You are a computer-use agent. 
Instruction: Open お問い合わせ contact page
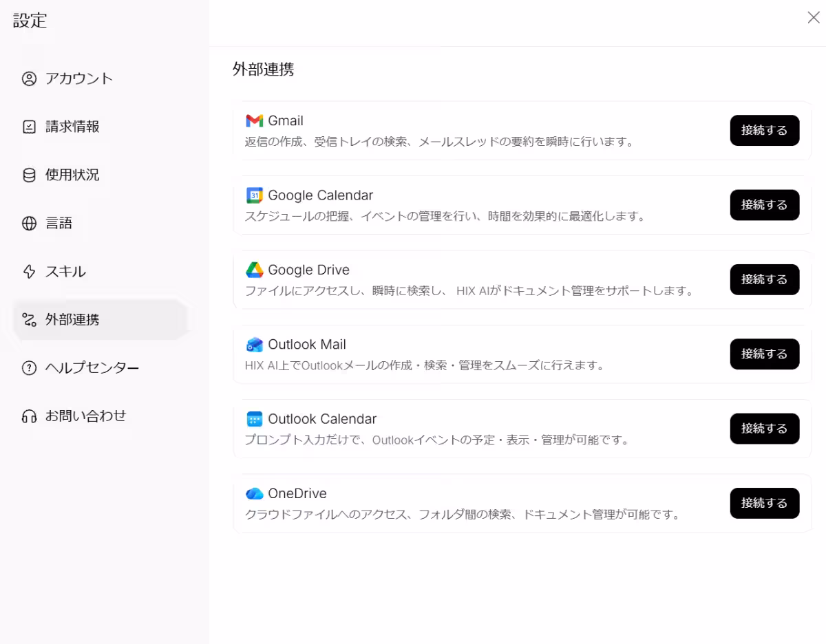(100, 416)
